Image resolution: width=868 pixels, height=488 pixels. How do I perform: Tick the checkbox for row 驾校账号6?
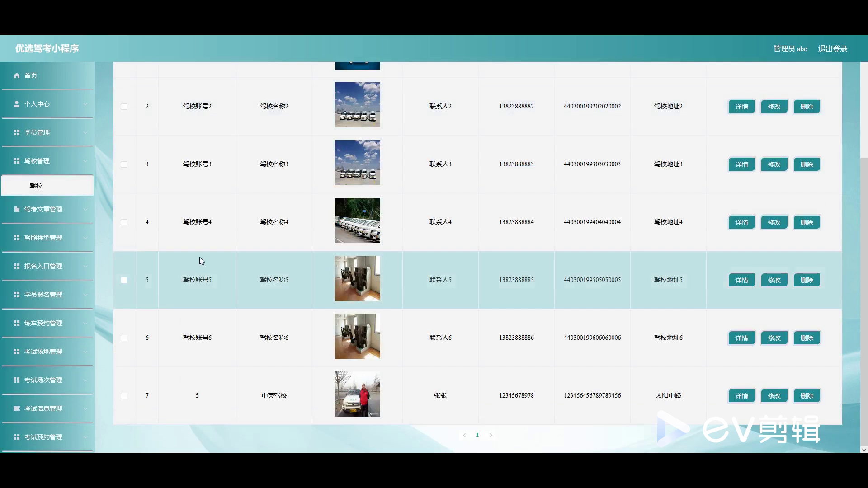pyautogui.click(x=124, y=338)
